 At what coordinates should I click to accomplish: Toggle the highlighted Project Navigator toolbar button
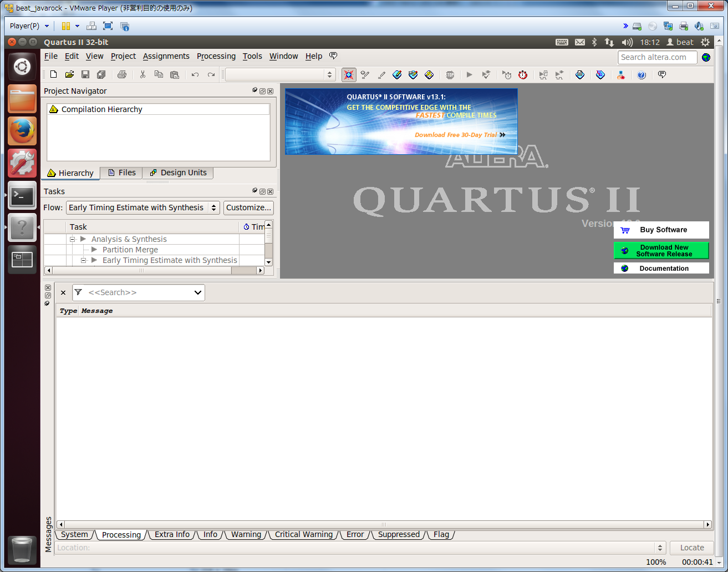pyautogui.click(x=349, y=75)
